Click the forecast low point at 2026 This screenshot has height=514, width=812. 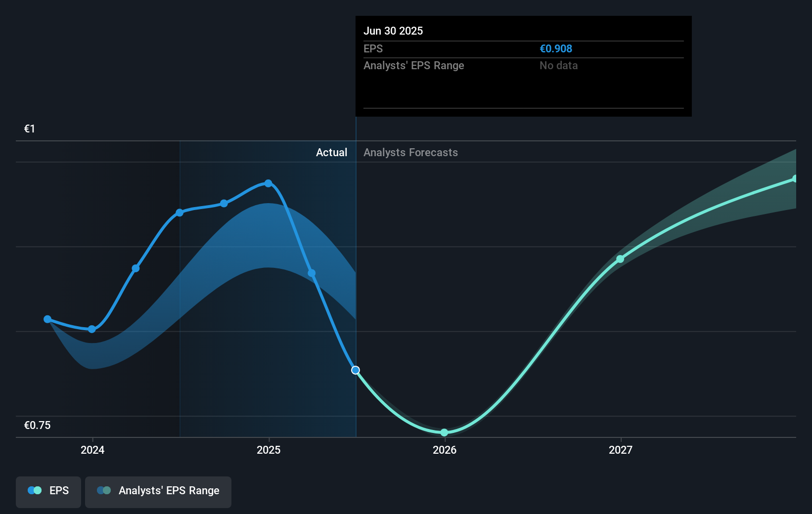(x=444, y=432)
